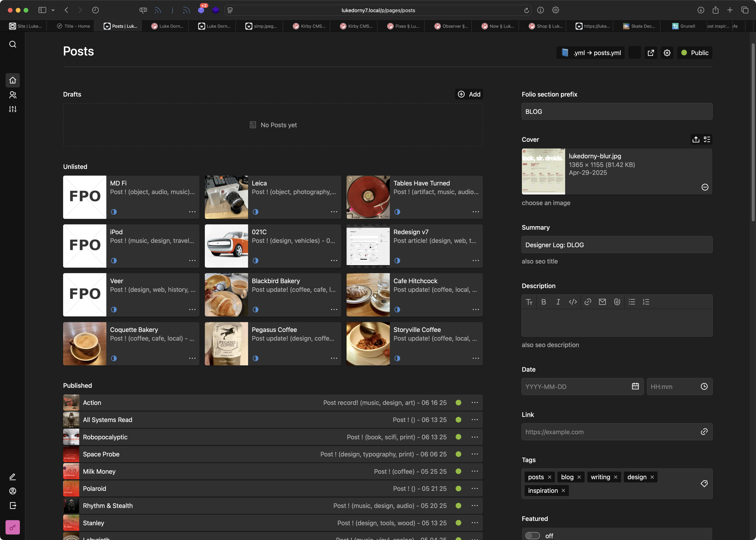Switch to the Grunell tab
The image size is (756, 540).
tap(684, 26)
